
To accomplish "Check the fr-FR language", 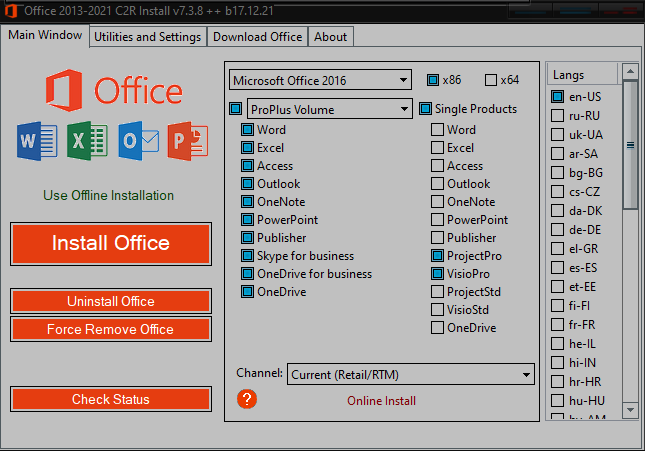I will [557, 325].
